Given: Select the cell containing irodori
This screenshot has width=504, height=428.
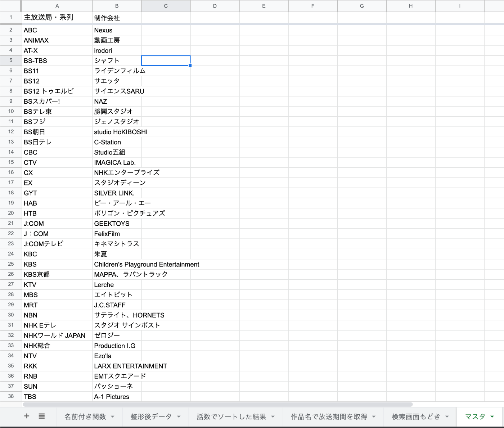Looking at the screenshot, I should tap(117, 50).
